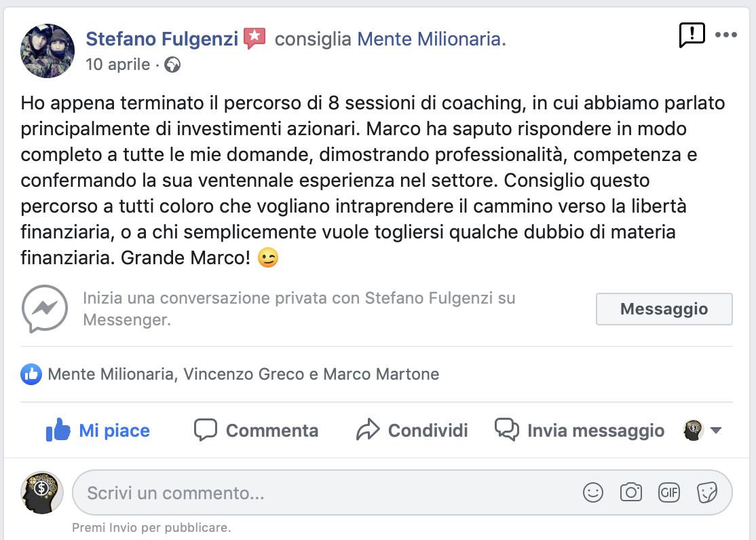The image size is (756, 540).
Task: Click the Messenger logo icon
Action: point(45,308)
